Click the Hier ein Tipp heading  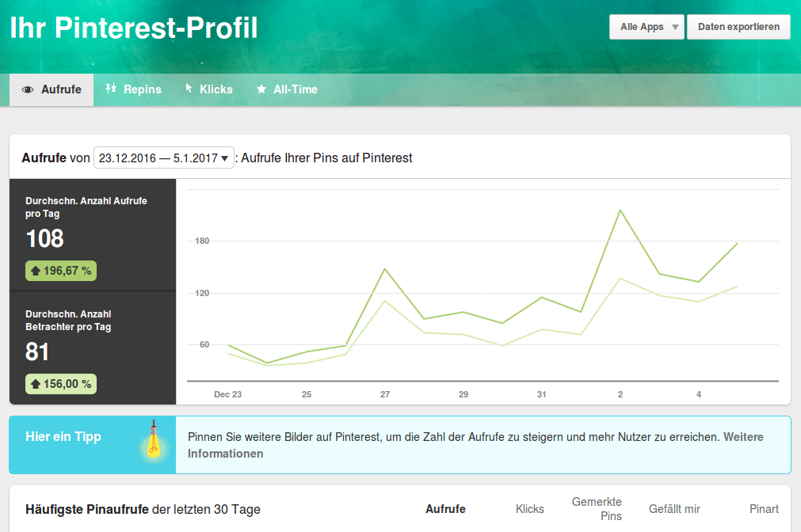(x=63, y=436)
